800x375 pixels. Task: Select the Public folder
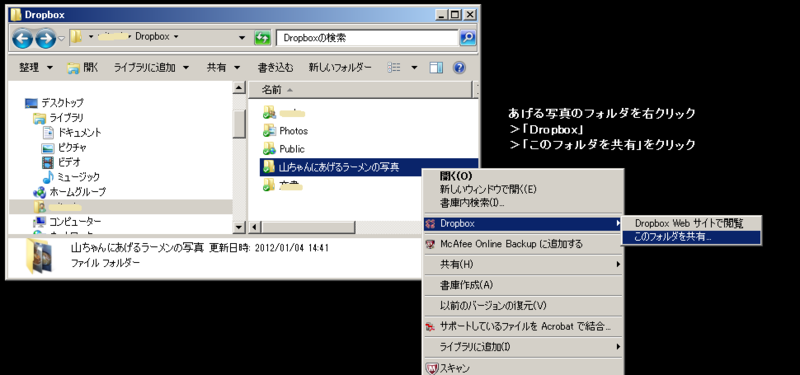[284, 149]
